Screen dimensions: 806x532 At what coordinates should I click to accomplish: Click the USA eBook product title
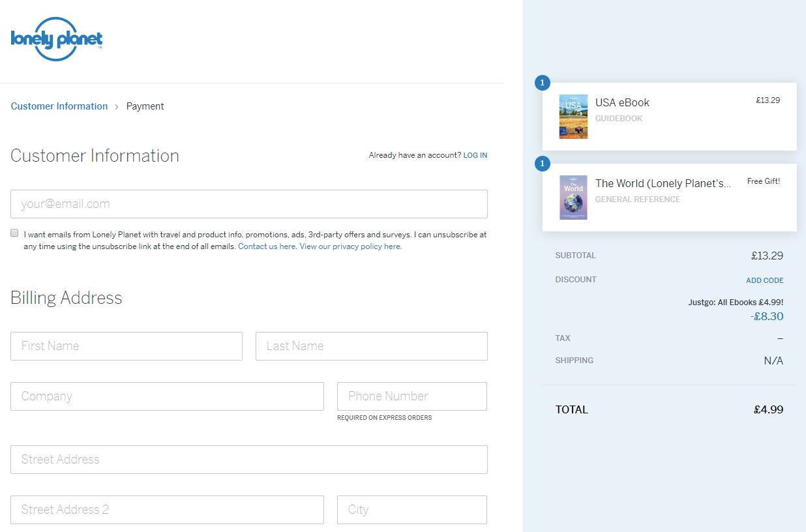coord(622,102)
